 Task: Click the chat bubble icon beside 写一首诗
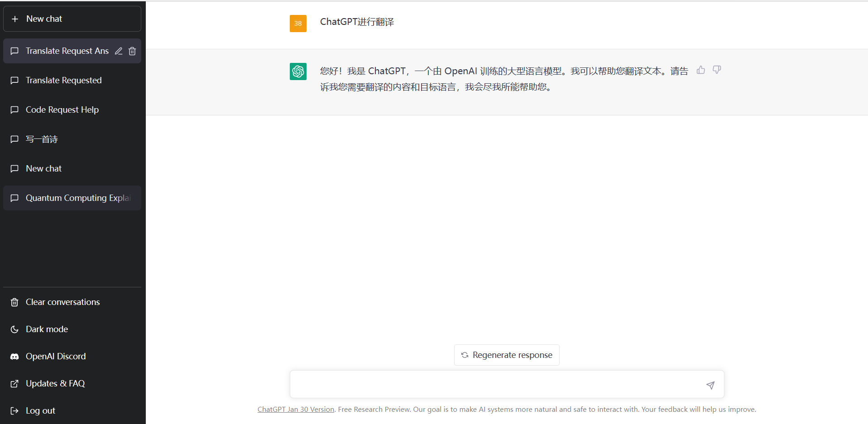pos(14,139)
